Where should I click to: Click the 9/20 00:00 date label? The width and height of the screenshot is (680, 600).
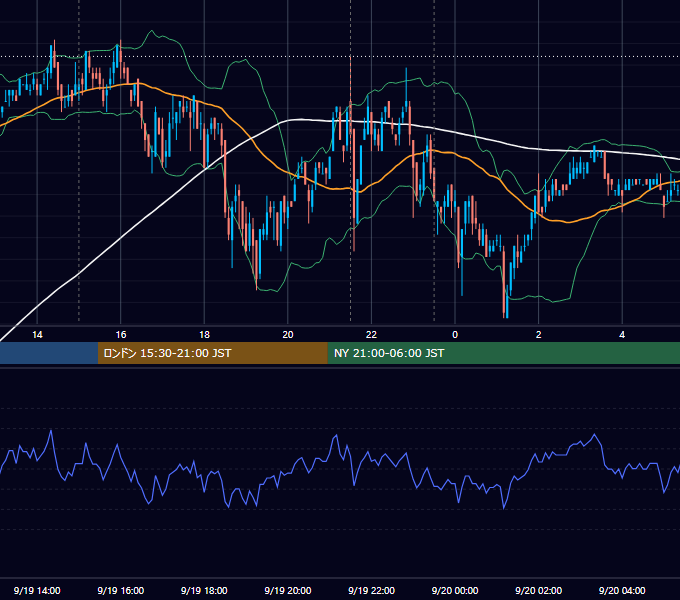(455, 590)
